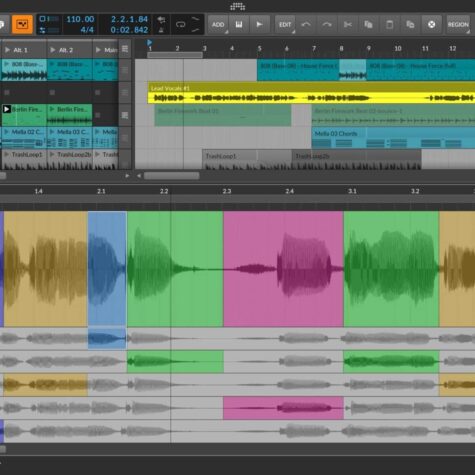475x475 pixels.
Task: Click the undo arrow icon
Action: point(306,24)
